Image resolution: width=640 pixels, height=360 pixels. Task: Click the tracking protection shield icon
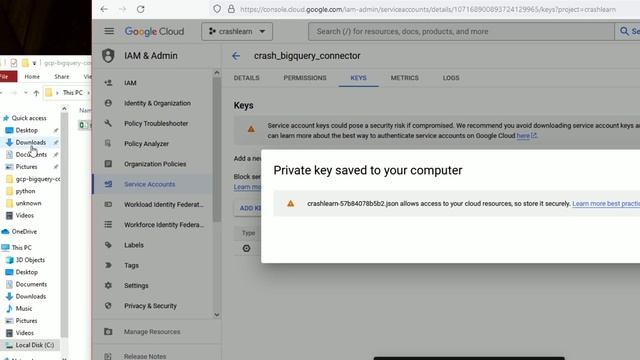pos(217,9)
